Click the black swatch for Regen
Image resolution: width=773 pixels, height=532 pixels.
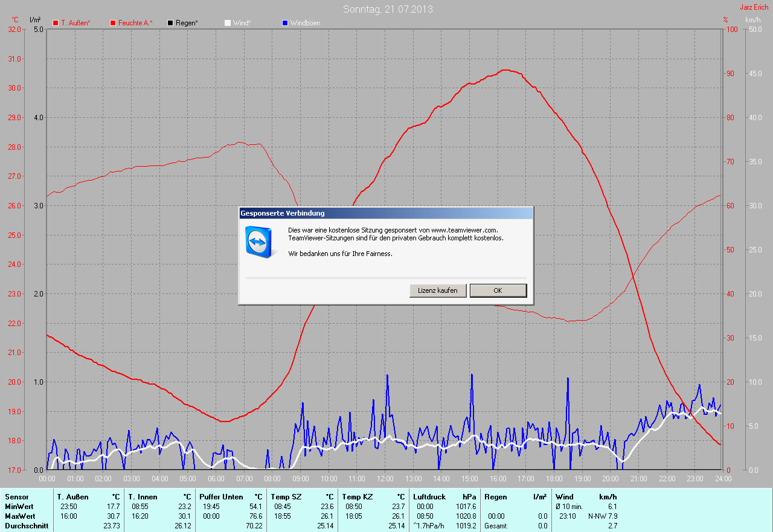tap(170, 23)
